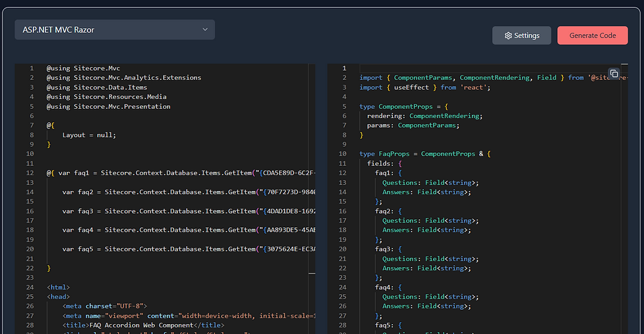Click "@using Sitecore.Resources.Media" line
644x334 pixels.
pos(106,97)
